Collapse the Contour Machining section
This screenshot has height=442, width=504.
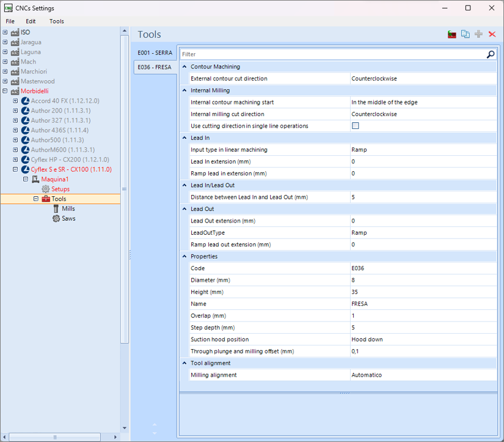184,67
